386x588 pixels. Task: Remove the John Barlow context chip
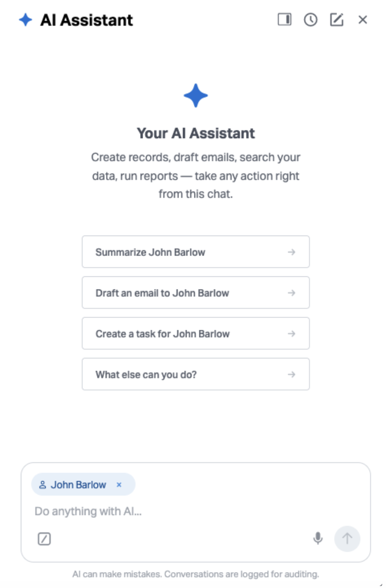point(119,485)
